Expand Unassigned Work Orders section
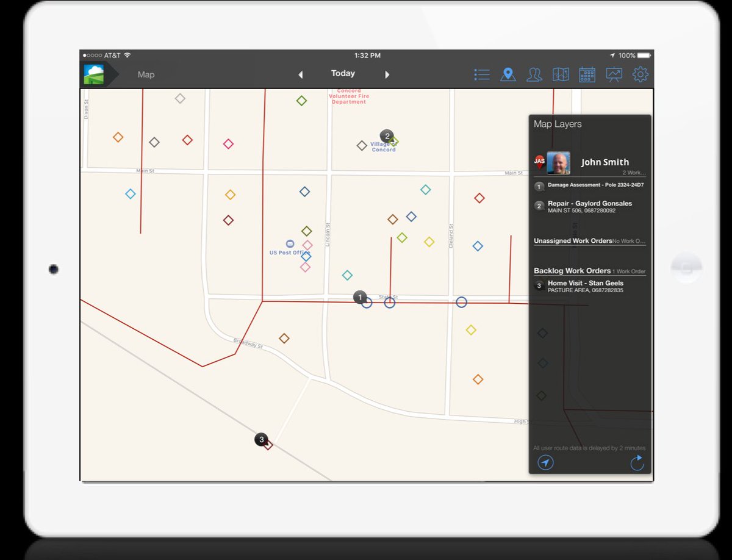The height and width of the screenshot is (560, 732). 589,241
